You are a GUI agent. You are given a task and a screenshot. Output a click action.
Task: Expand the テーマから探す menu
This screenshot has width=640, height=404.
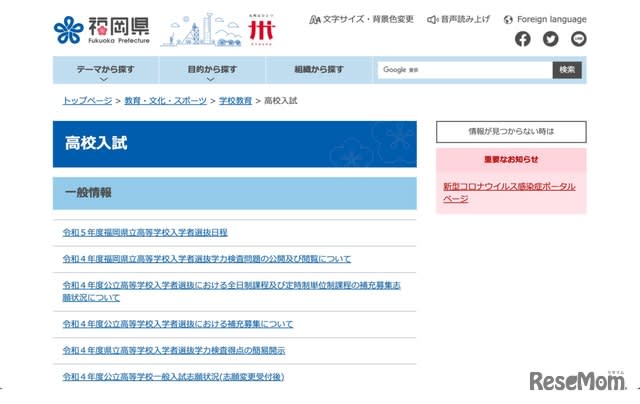pyautogui.click(x=106, y=70)
